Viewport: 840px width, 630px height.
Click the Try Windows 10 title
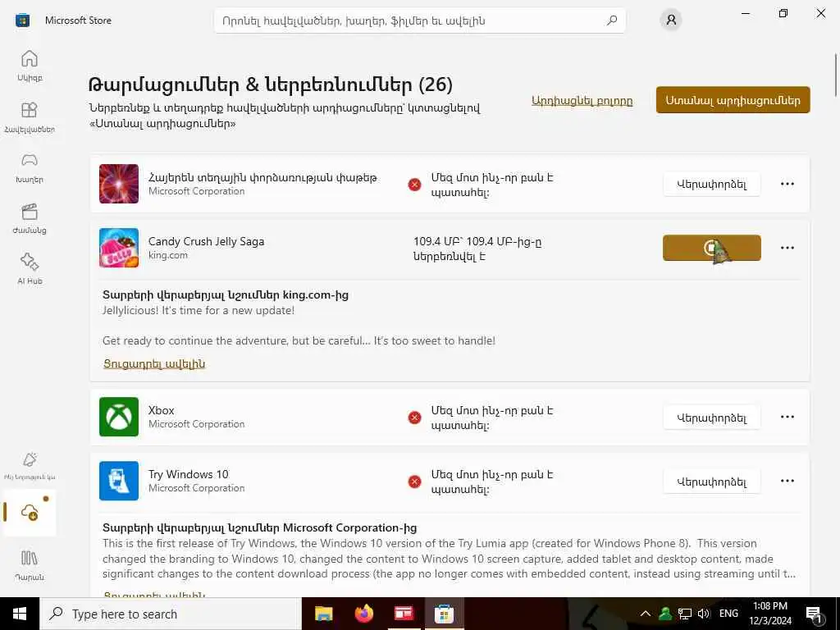pos(189,474)
